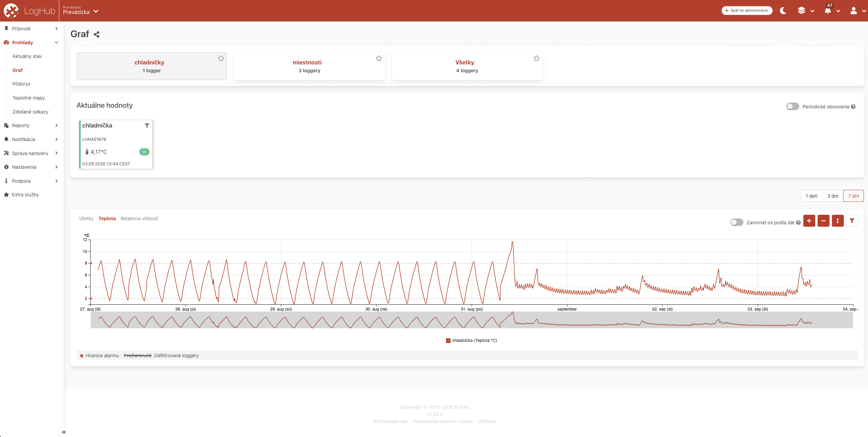The width and height of the screenshot is (868, 437).
Task: Open the Prevádzka dropdown in header
Action: pos(81,11)
